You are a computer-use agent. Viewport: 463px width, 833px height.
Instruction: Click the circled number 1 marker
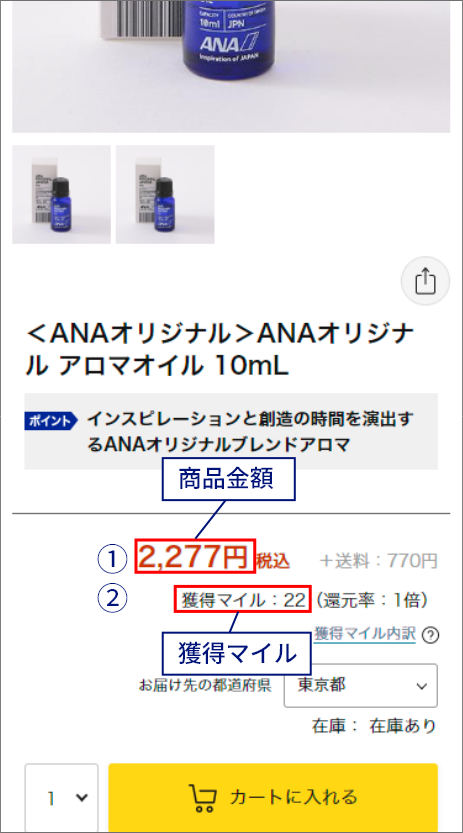click(112, 559)
